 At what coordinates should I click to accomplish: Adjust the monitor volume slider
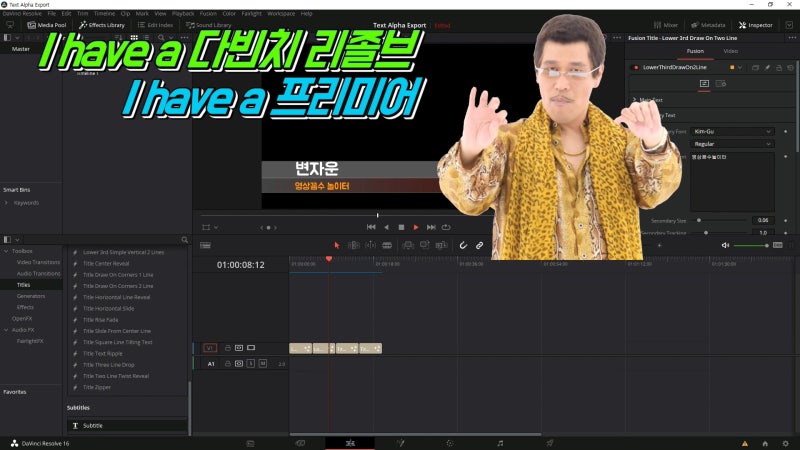pos(751,245)
